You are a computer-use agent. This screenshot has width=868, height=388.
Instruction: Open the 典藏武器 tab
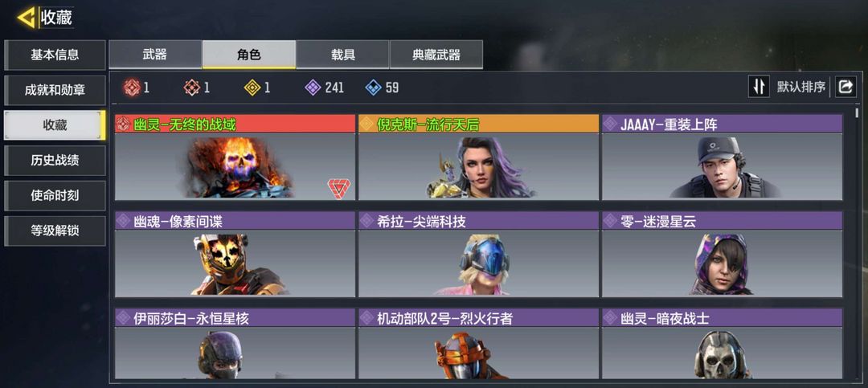pos(436,55)
